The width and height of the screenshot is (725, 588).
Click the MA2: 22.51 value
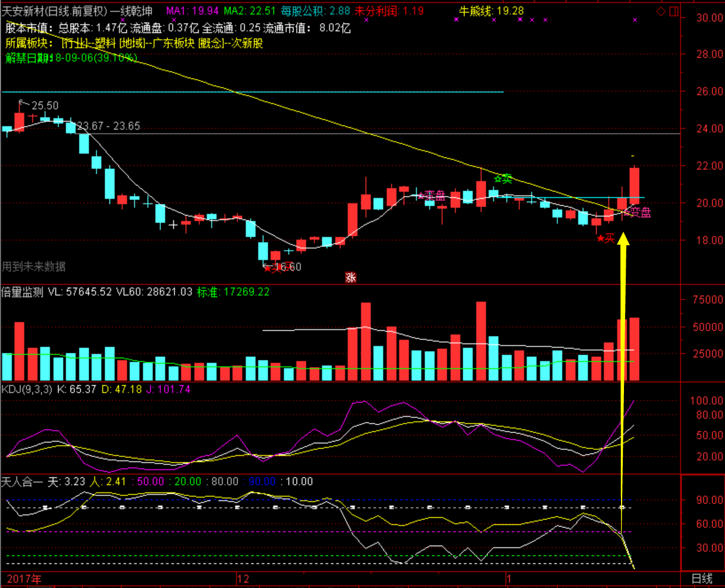[249, 10]
